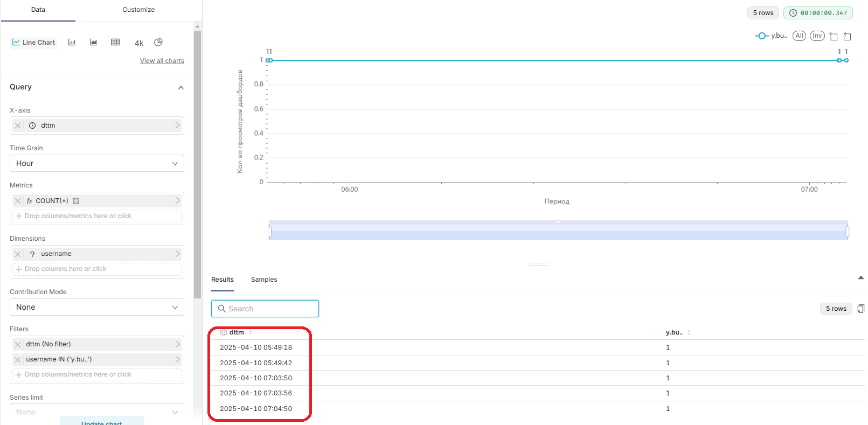Select the bar chart icon

point(72,42)
